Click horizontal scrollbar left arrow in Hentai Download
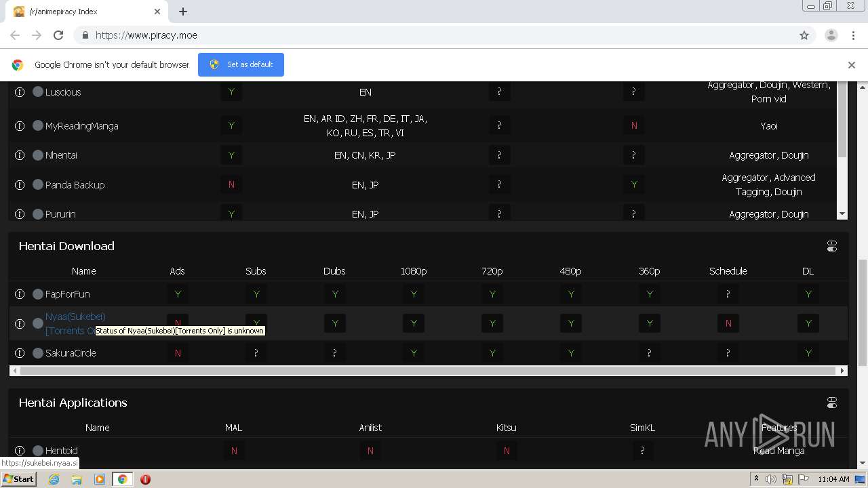Image resolution: width=868 pixels, height=488 pixels. [14, 371]
